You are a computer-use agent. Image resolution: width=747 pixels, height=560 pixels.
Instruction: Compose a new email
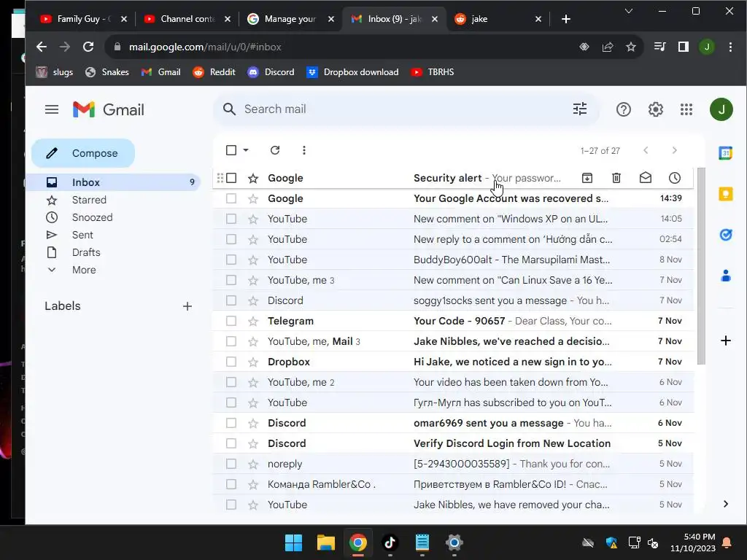[x=83, y=153]
